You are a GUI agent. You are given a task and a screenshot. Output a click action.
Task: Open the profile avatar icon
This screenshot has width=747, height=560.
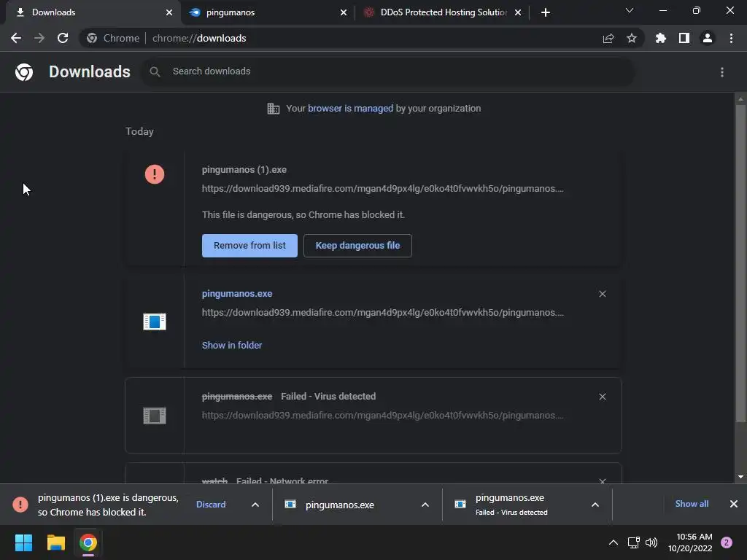[x=708, y=38]
